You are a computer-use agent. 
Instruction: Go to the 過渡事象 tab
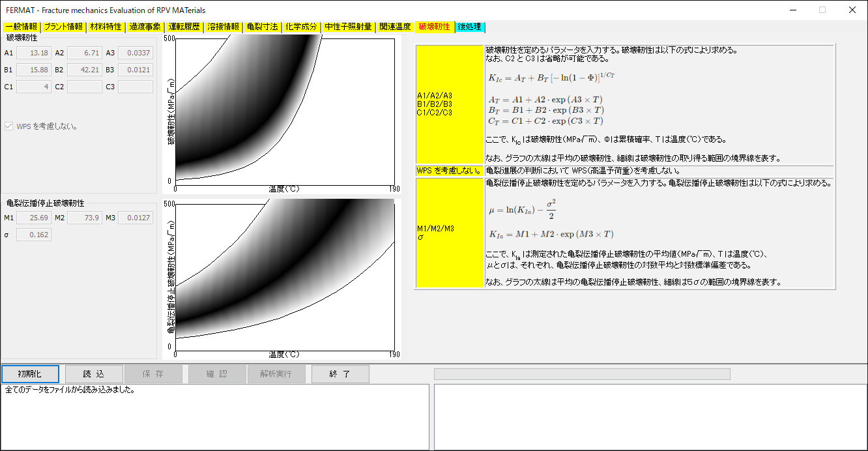tap(145, 27)
